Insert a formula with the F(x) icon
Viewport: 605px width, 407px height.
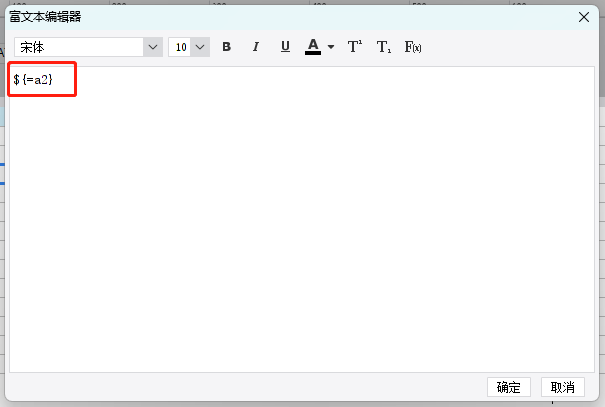click(412, 47)
